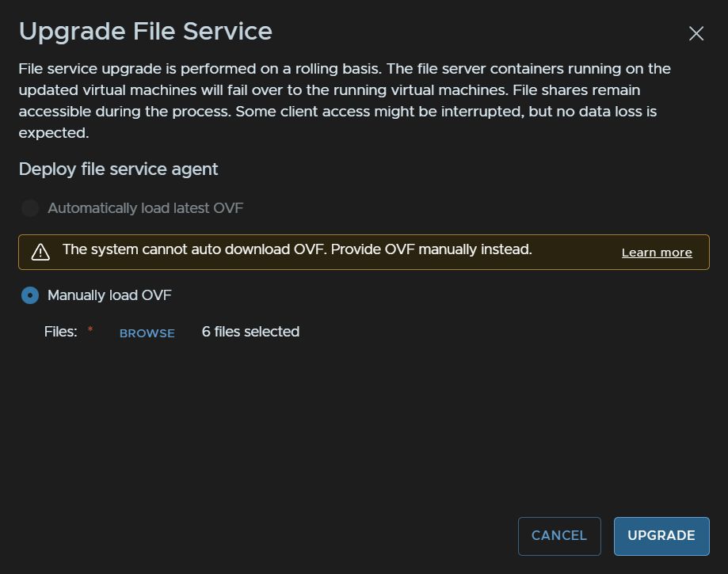Click the "Automatically load latest OVF" label

point(145,208)
